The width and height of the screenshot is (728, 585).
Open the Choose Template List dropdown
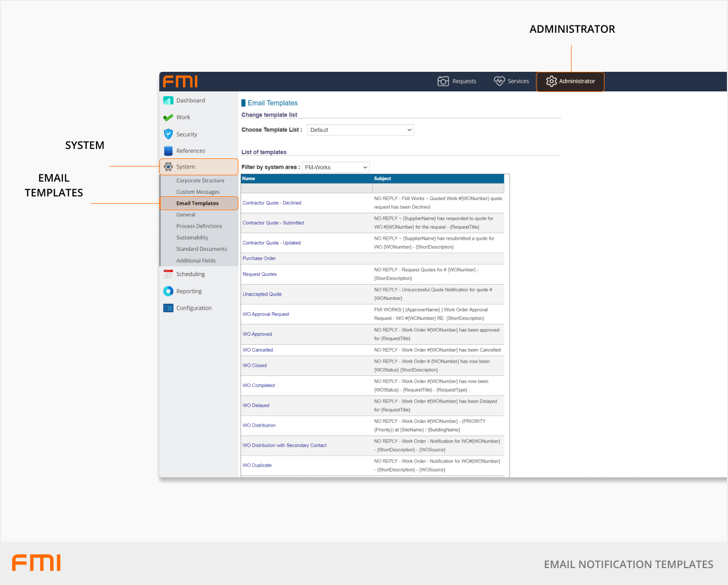pyautogui.click(x=360, y=130)
